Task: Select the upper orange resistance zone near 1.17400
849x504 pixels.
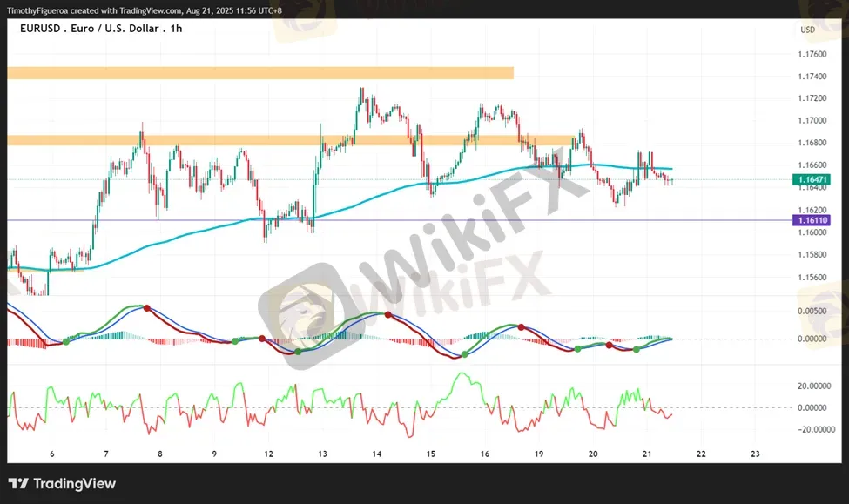Action: click(259, 73)
